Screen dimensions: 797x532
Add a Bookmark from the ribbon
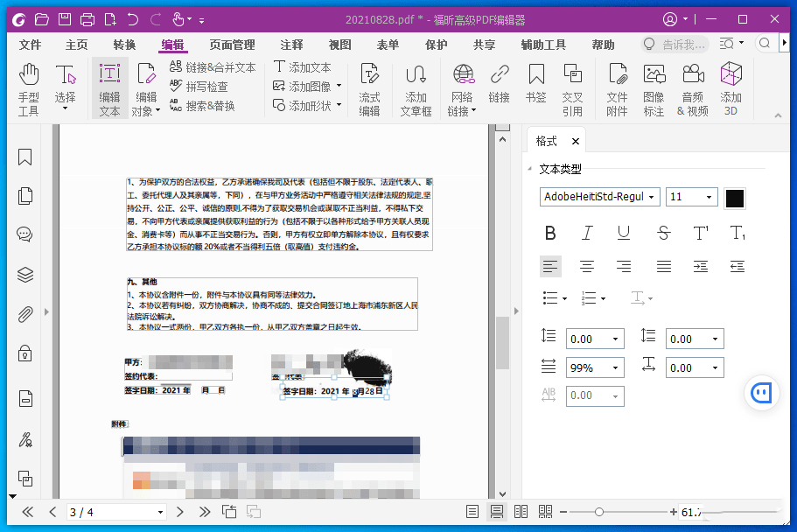(x=536, y=84)
